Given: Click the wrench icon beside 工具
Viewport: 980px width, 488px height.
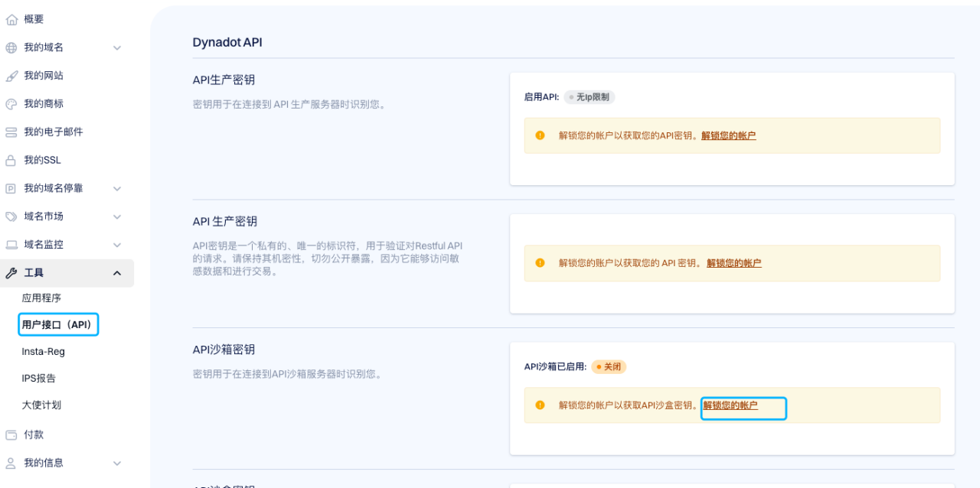Looking at the screenshot, I should pyautogui.click(x=11, y=273).
